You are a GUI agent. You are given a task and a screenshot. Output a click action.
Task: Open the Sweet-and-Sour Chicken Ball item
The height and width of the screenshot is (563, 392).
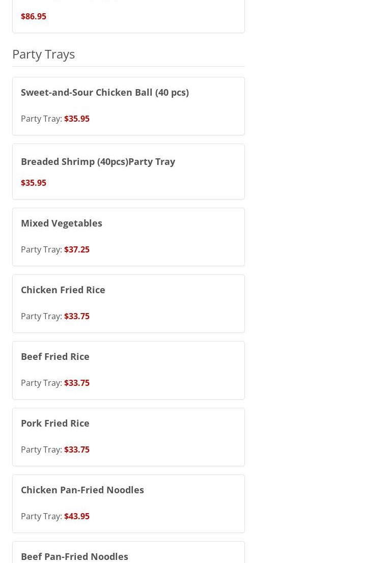point(104,92)
